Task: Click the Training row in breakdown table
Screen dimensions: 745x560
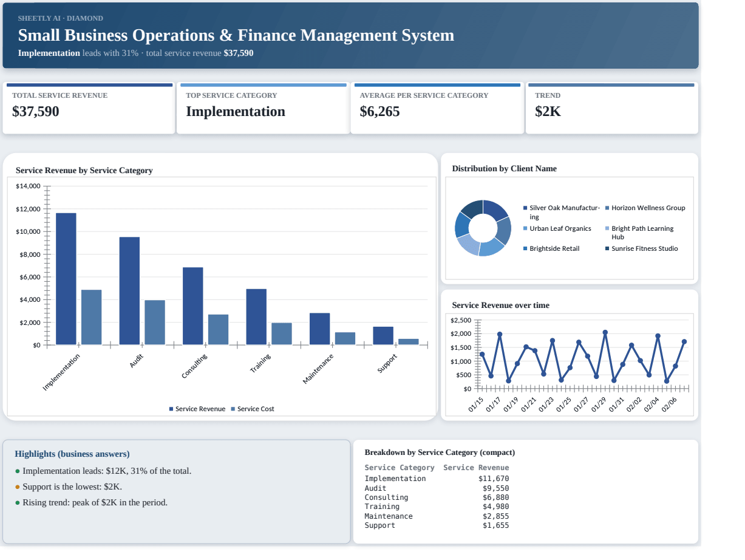Action: (437, 507)
